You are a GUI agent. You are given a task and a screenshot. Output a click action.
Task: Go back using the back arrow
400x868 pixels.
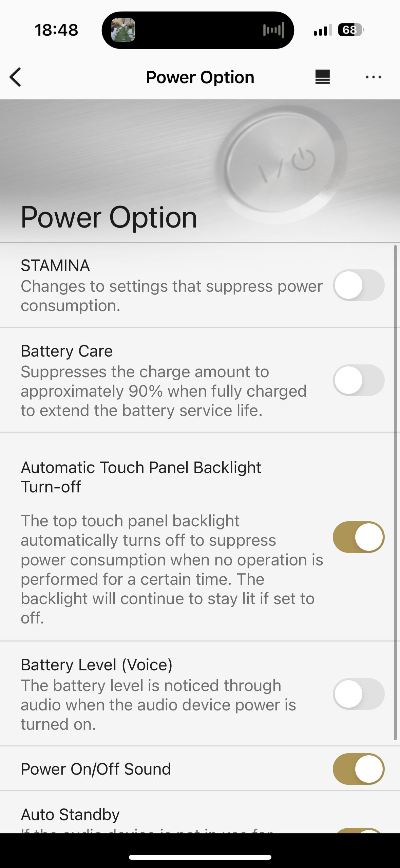coord(16,77)
